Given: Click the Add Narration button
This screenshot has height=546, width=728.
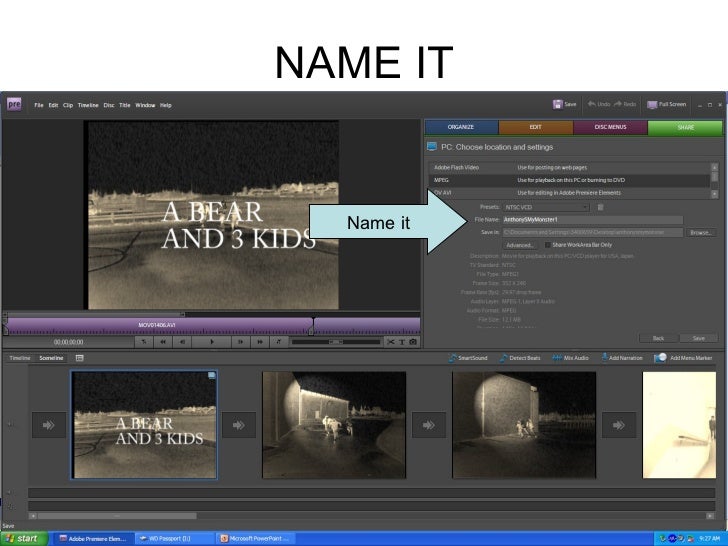Looking at the screenshot, I should (622, 358).
